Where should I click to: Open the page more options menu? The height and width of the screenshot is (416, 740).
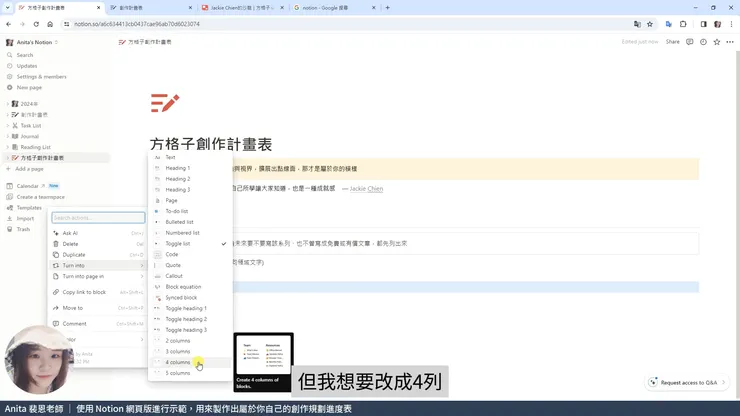click(730, 42)
